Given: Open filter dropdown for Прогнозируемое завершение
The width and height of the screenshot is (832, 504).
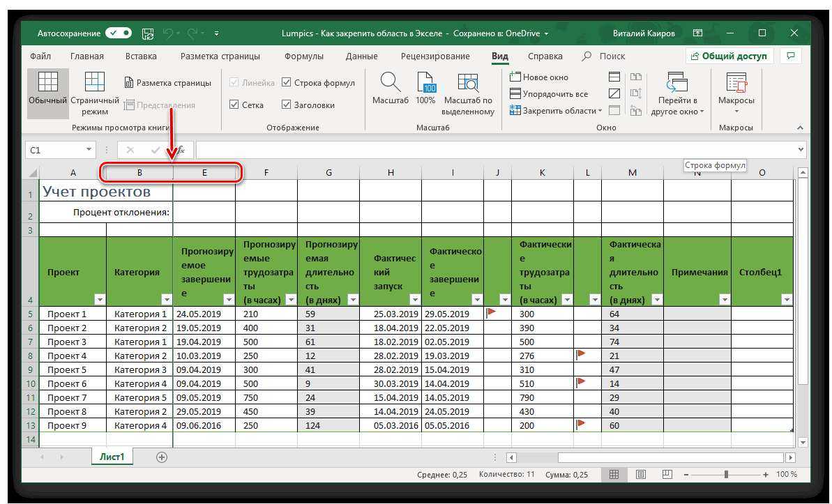Looking at the screenshot, I should pos(229,300).
